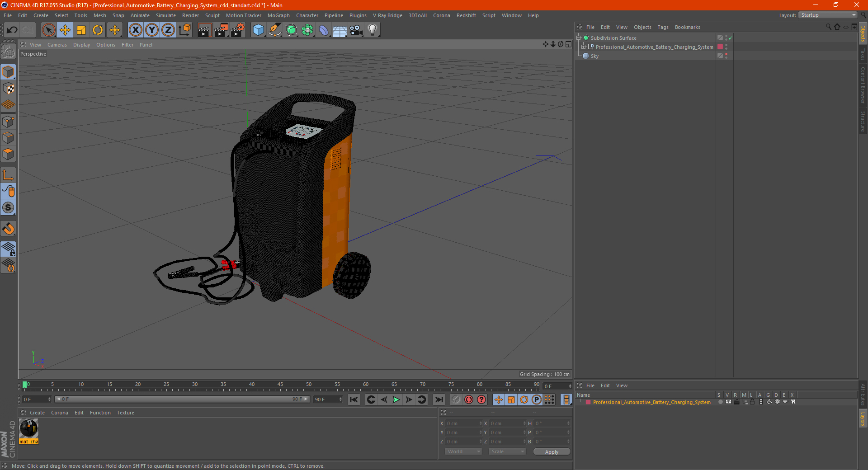Activate the Rotate tool in top toolbar
The width and height of the screenshot is (868, 470).
[98, 30]
